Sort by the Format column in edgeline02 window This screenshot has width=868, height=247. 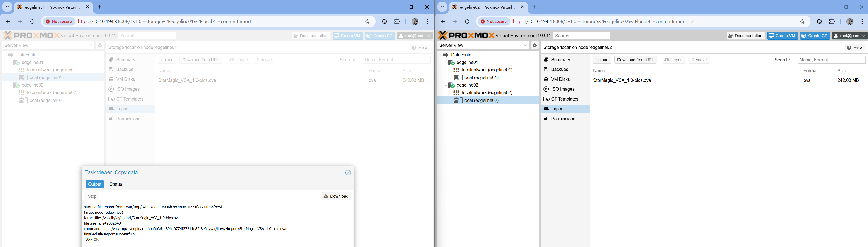click(x=817, y=71)
